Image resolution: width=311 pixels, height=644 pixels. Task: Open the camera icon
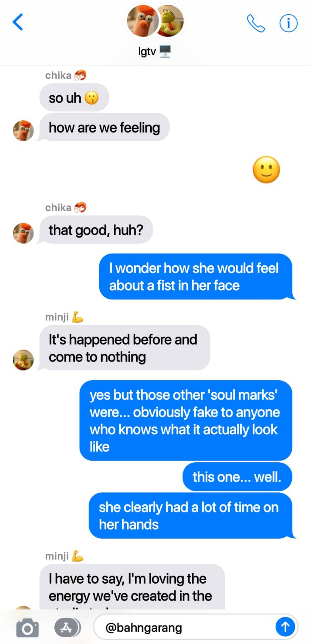point(27,628)
